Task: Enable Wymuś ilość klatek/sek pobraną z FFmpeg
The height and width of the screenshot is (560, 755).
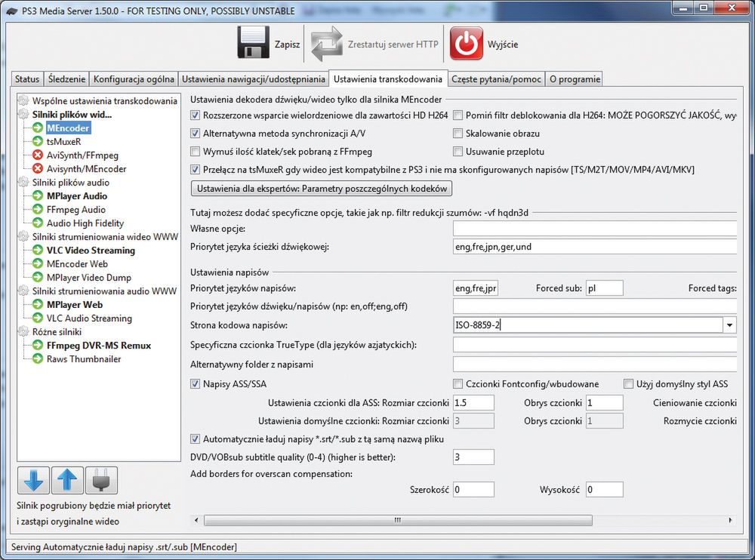Action: coord(195,152)
